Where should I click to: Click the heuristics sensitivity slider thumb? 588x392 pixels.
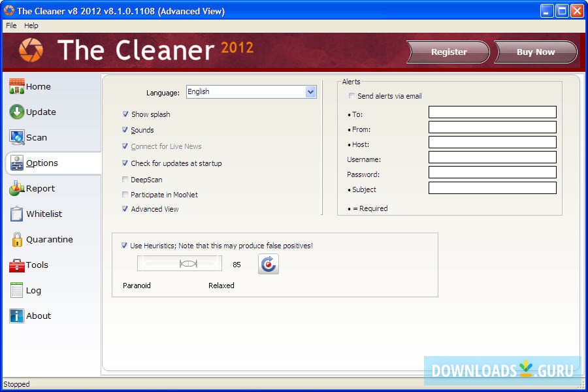(x=188, y=264)
